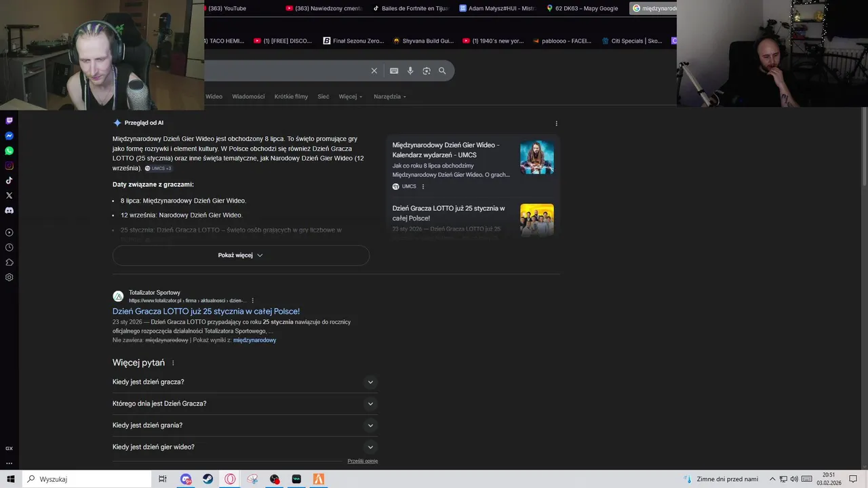Open extensions cube icon in sidebar
This screenshot has width=868, height=488.
point(9,262)
